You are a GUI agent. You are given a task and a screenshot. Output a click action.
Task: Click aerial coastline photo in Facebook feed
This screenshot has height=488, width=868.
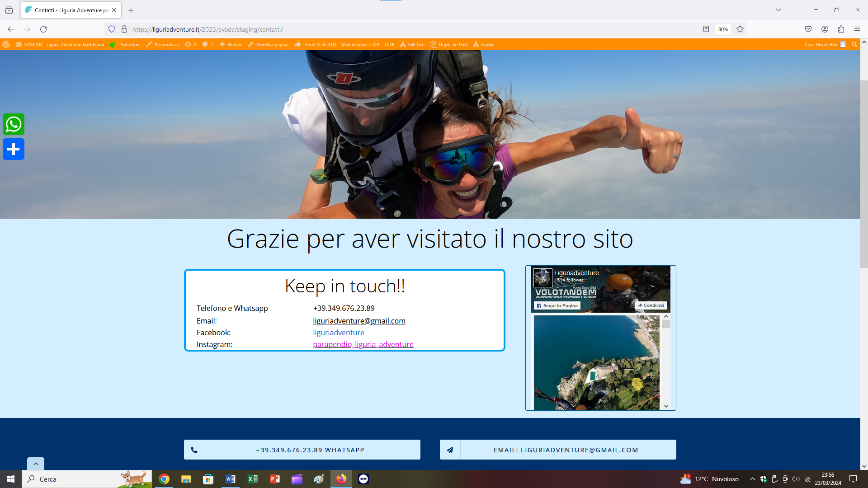pos(596,362)
